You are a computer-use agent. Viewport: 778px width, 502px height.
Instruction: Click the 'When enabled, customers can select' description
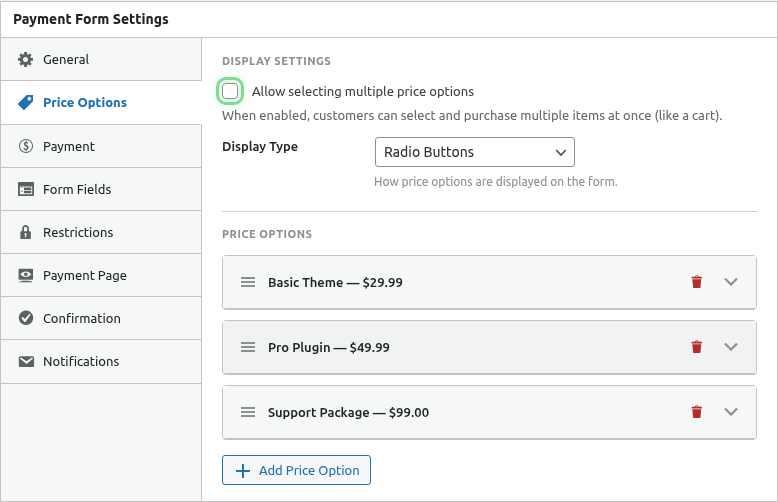[x=472, y=116]
